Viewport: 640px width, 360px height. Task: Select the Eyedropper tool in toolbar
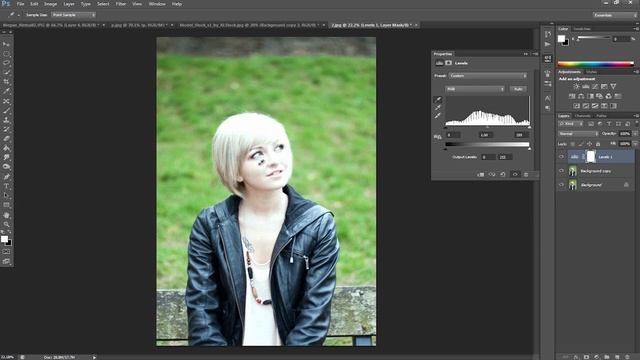pos(6,91)
